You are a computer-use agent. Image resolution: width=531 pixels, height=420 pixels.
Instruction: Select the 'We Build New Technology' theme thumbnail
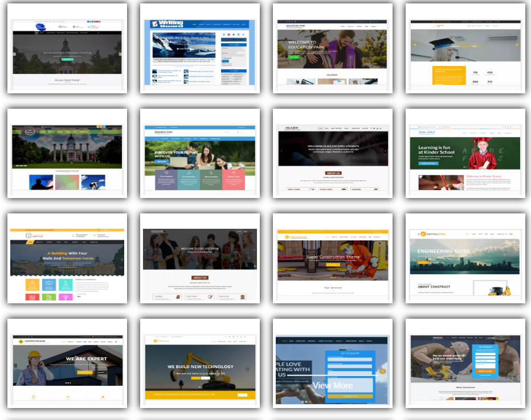pyautogui.click(x=200, y=363)
